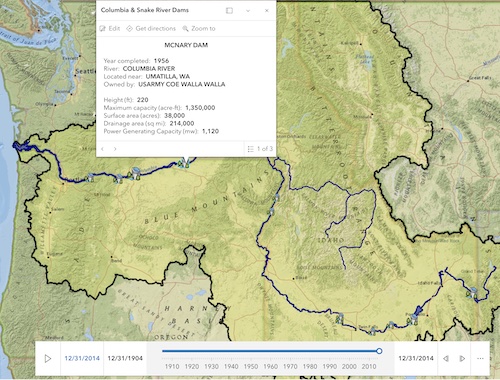
Task: Click the power capacity value 1,120
Action: tap(210, 131)
